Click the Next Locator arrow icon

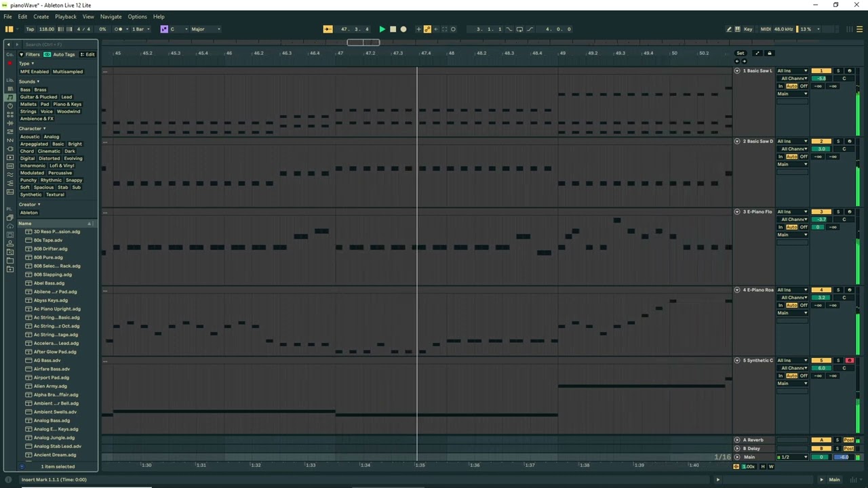744,61
